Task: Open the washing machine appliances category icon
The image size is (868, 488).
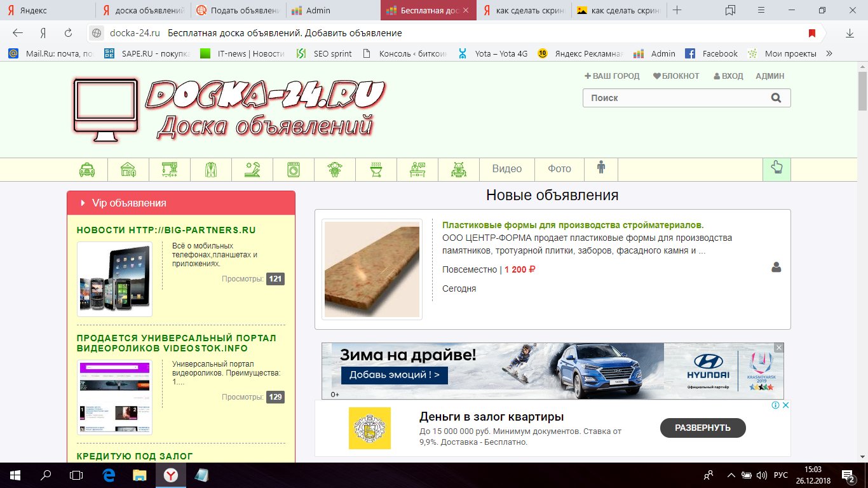Action: (x=294, y=169)
